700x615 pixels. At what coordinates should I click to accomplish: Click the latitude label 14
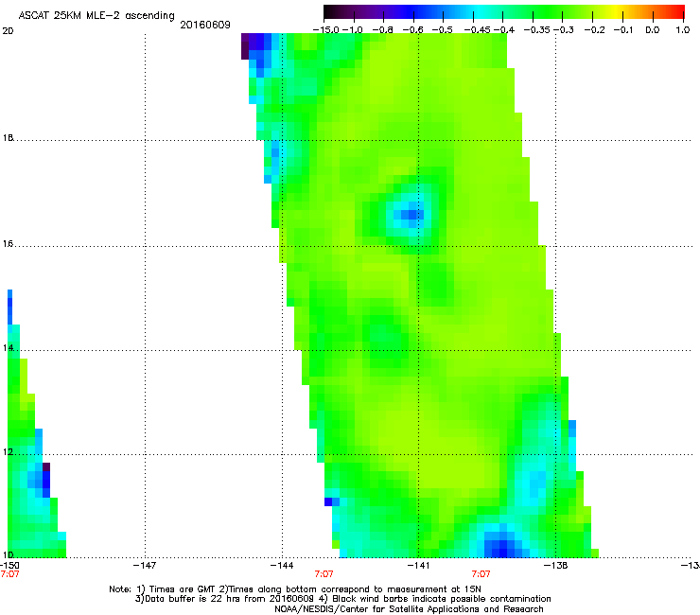[x=8, y=348]
